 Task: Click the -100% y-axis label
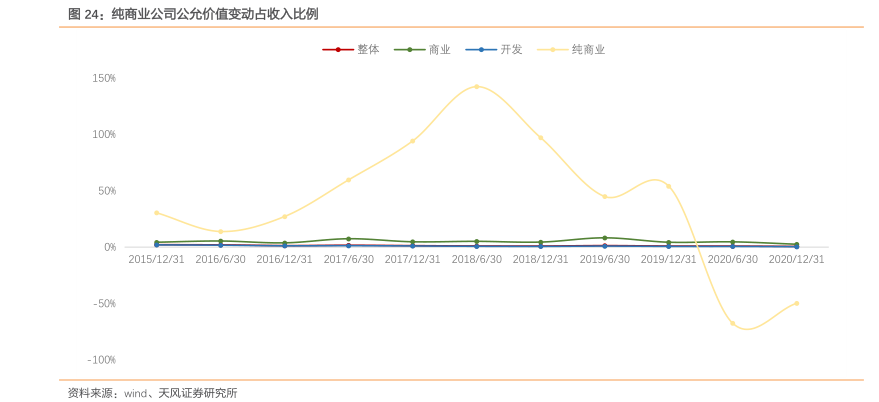click(x=102, y=360)
